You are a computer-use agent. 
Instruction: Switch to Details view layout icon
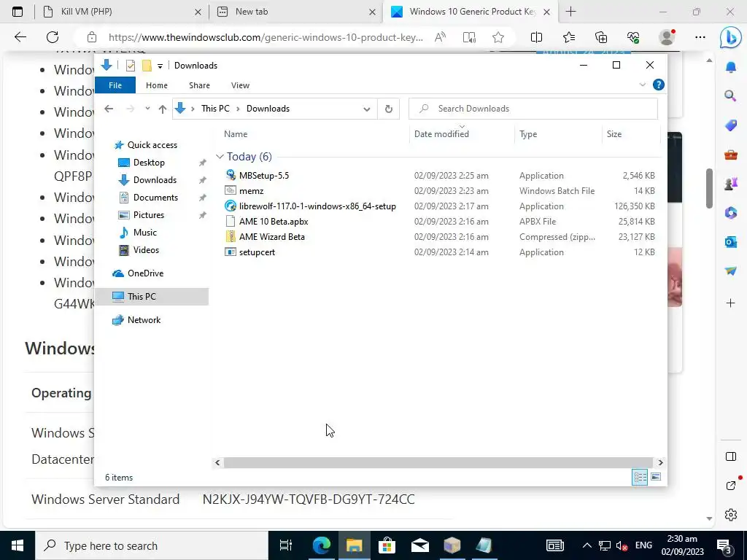pos(640,477)
